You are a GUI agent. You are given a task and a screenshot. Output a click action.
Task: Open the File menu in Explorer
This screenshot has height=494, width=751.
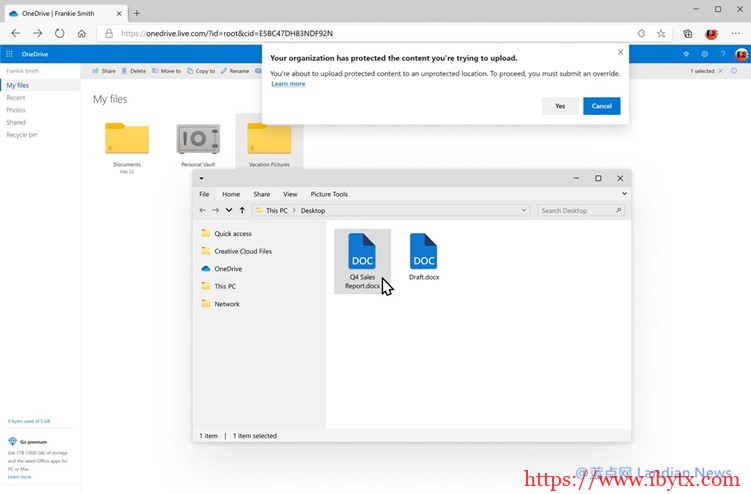(x=204, y=194)
